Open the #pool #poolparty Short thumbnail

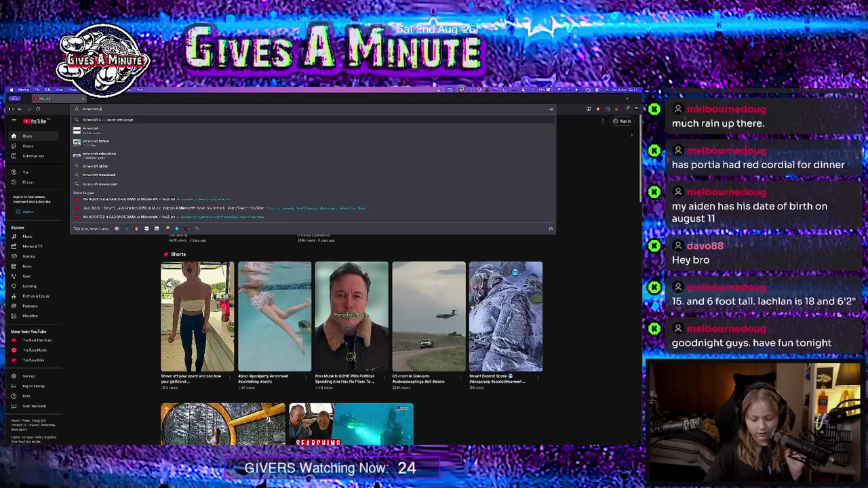pos(275,317)
